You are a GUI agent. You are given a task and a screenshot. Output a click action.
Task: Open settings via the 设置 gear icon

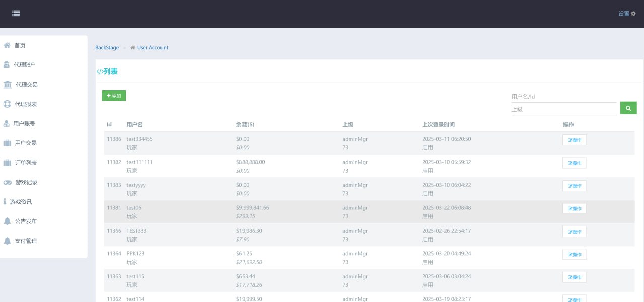click(x=633, y=14)
